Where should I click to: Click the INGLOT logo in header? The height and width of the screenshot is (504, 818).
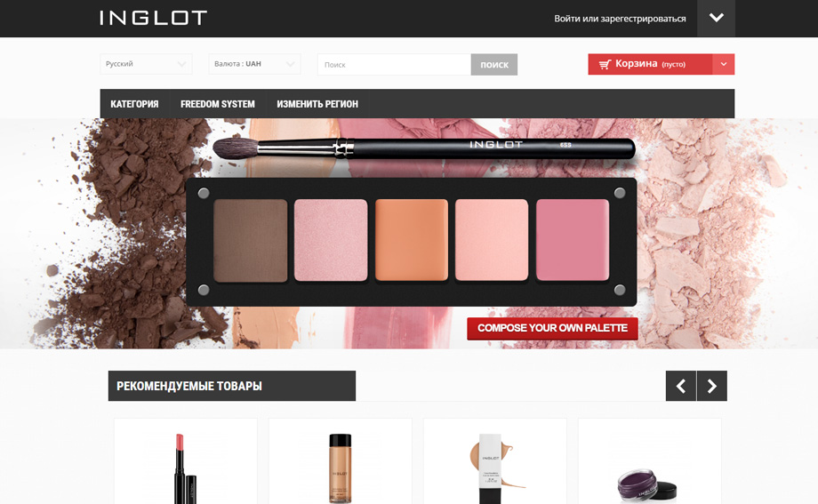click(x=153, y=18)
